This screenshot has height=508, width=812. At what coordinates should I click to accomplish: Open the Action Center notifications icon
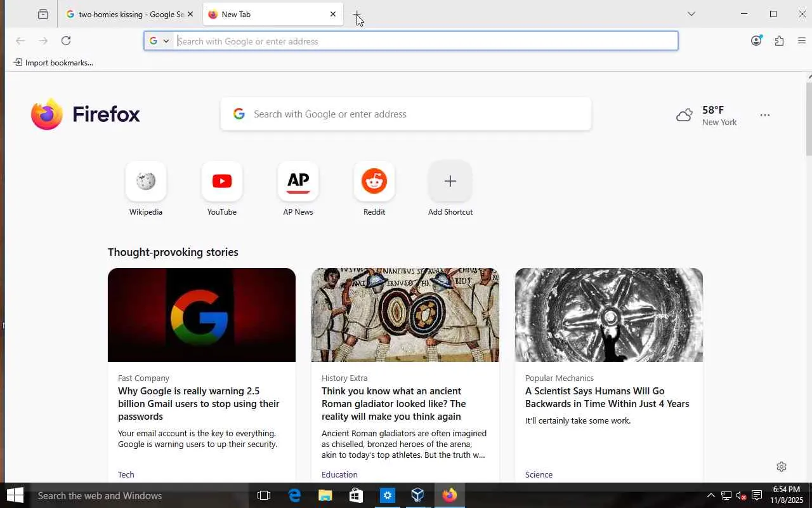756,495
